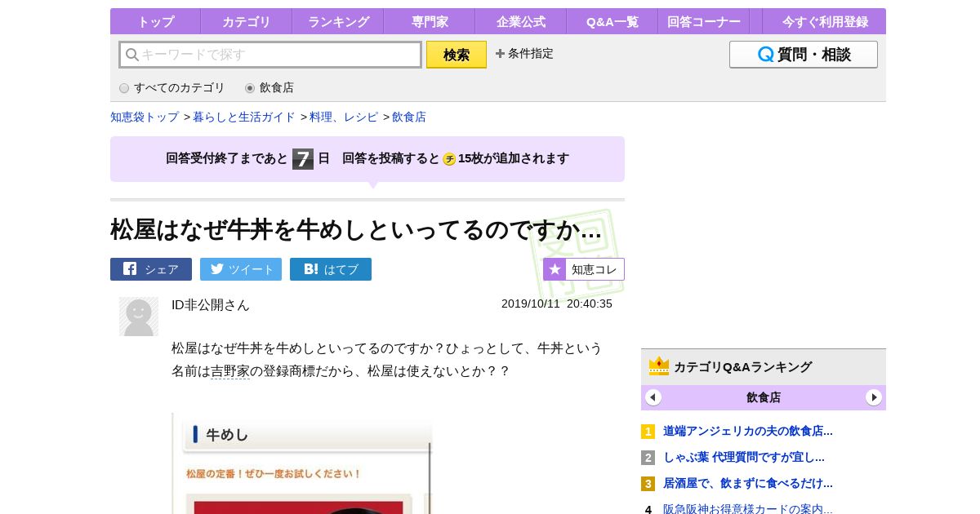
Task: Click next arrow in ranking category bar
Action: [874, 397]
